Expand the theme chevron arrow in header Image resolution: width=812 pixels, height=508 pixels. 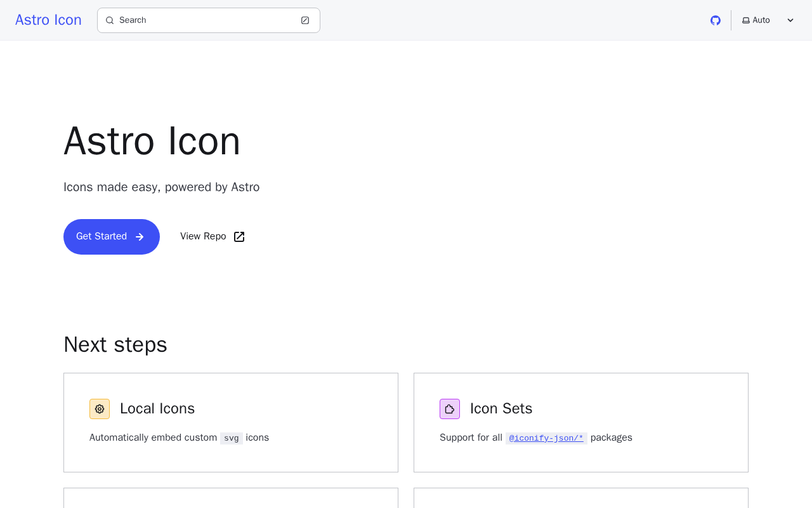tap(790, 20)
